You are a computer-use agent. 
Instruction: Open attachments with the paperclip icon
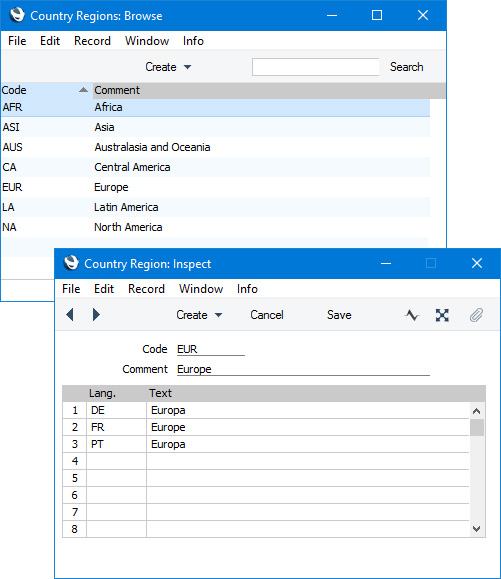[x=476, y=315]
